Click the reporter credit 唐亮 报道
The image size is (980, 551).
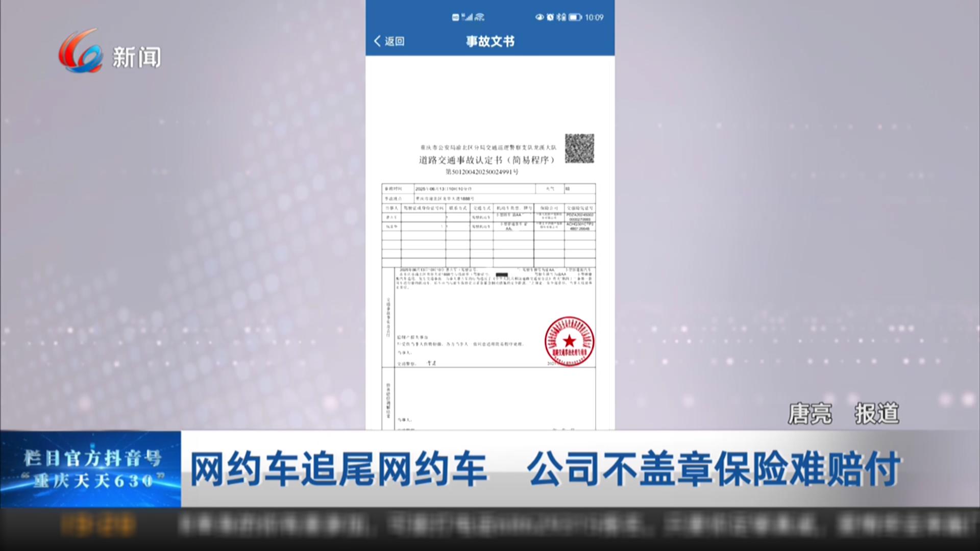point(843,413)
